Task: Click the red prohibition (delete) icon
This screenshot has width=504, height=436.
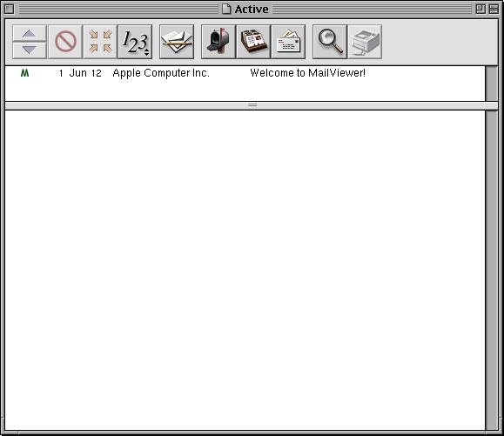Action: point(65,42)
